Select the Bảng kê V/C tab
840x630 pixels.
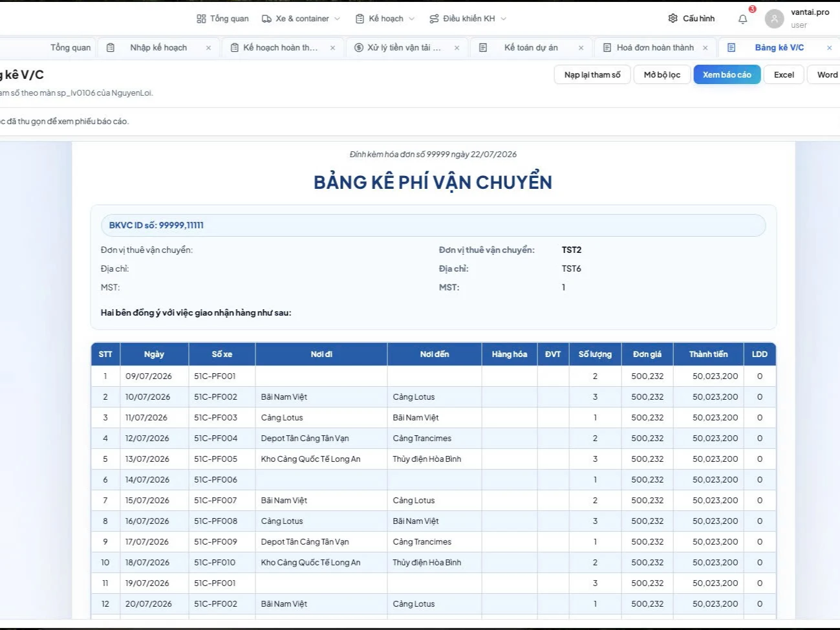pyautogui.click(x=779, y=48)
